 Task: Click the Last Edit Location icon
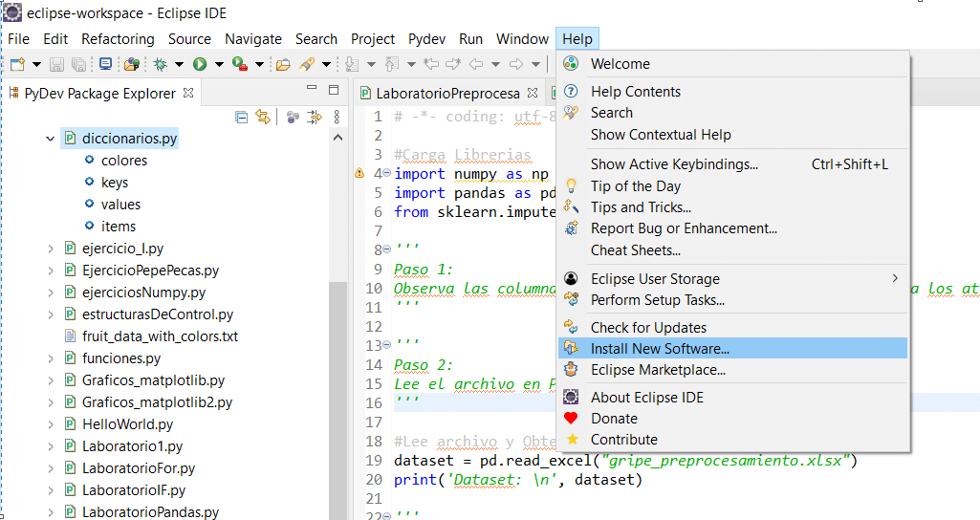[431, 64]
